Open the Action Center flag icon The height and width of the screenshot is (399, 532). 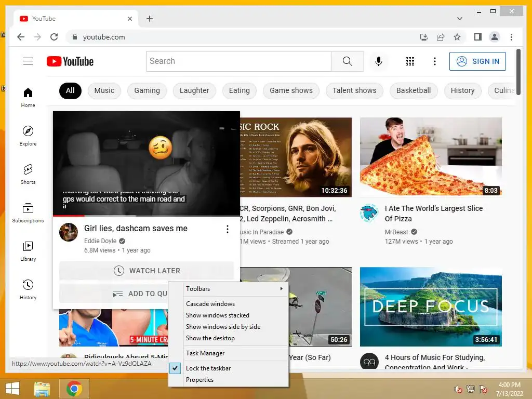(483, 389)
